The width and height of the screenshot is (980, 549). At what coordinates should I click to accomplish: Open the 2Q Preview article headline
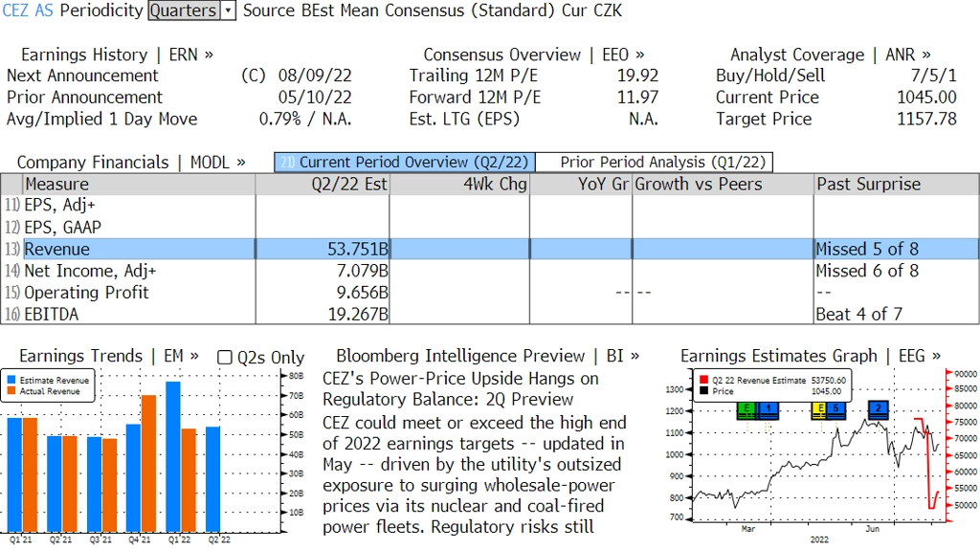(x=460, y=389)
